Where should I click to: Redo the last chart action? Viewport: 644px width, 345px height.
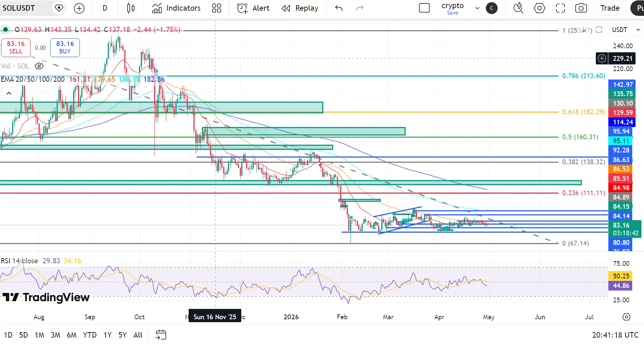tap(360, 8)
